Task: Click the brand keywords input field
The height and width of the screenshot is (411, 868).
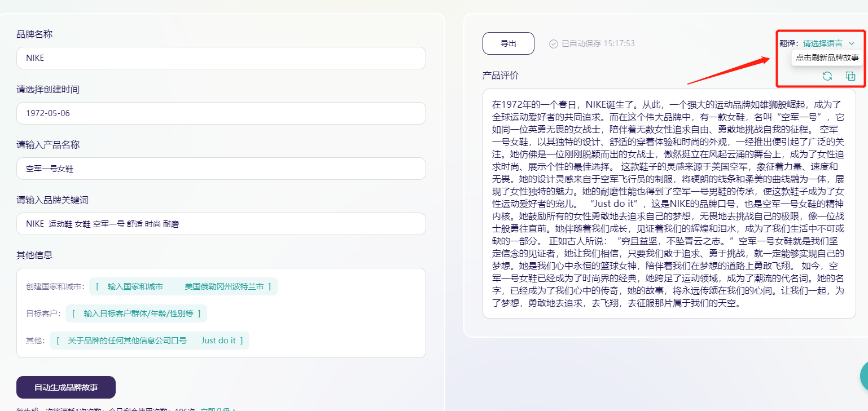Action: [x=221, y=224]
